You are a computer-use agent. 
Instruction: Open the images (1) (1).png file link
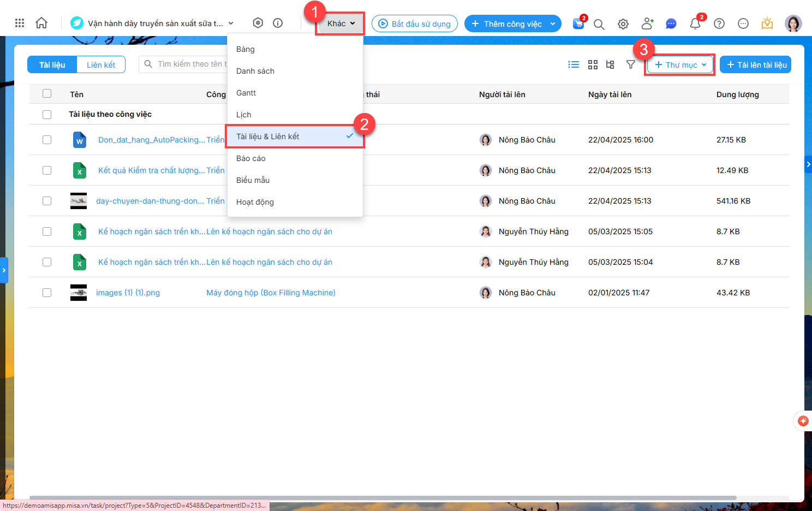[x=128, y=293]
